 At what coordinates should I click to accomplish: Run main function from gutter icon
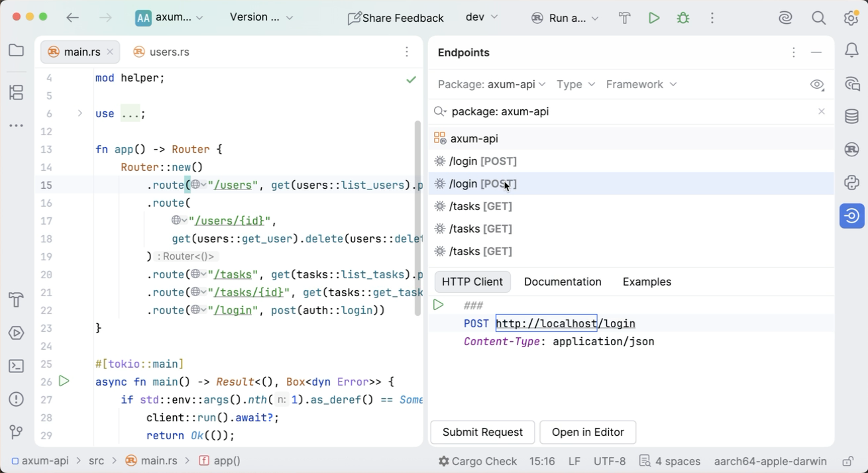[x=64, y=381]
